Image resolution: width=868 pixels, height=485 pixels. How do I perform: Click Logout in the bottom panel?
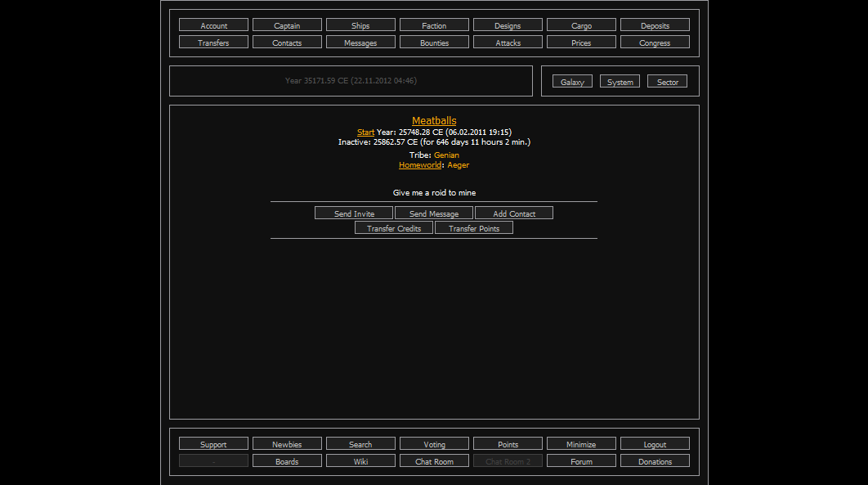point(655,444)
